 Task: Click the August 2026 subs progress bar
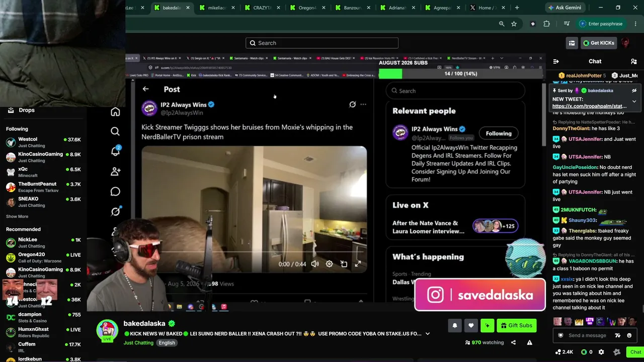[x=460, y=73]
